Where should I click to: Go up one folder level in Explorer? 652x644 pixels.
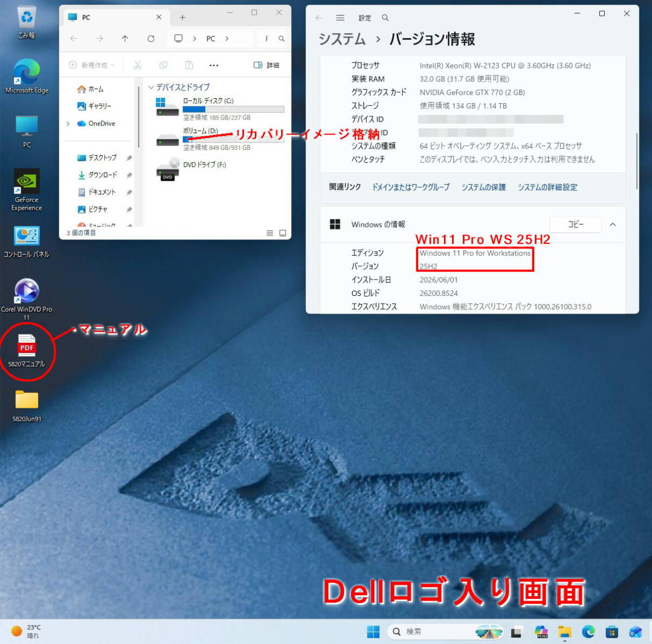(125, 39)
